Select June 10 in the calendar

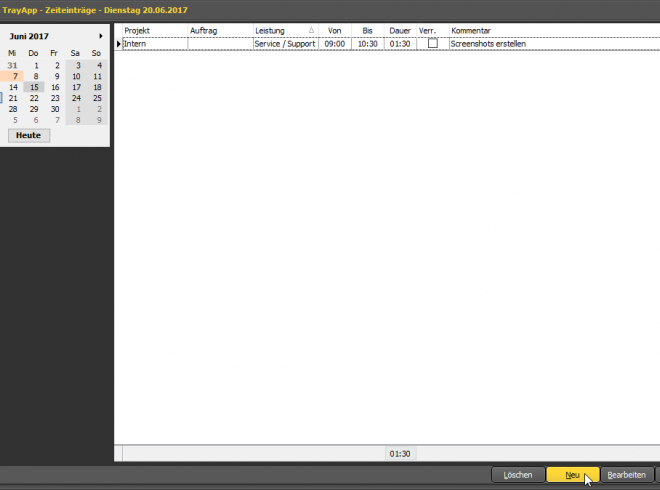click(76, 76)
